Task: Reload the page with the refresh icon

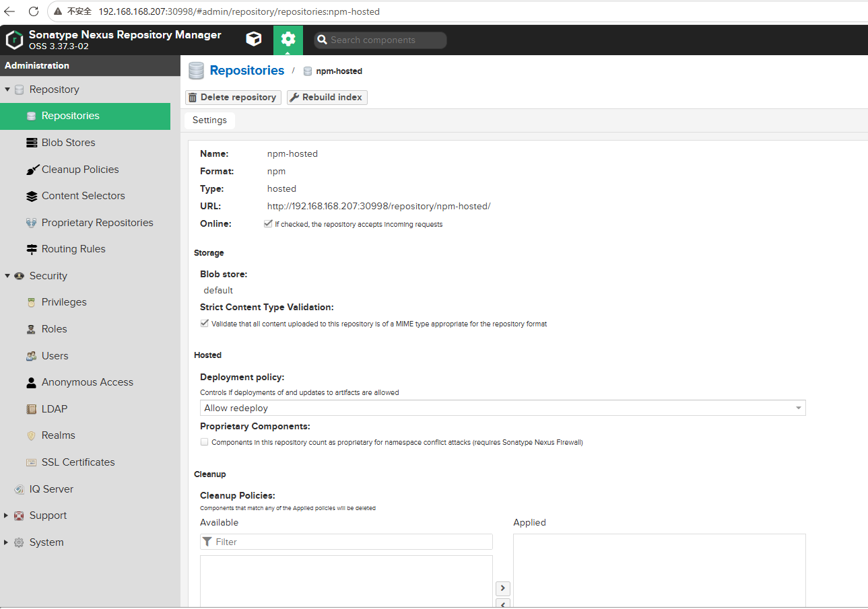Action: (34, 11)
